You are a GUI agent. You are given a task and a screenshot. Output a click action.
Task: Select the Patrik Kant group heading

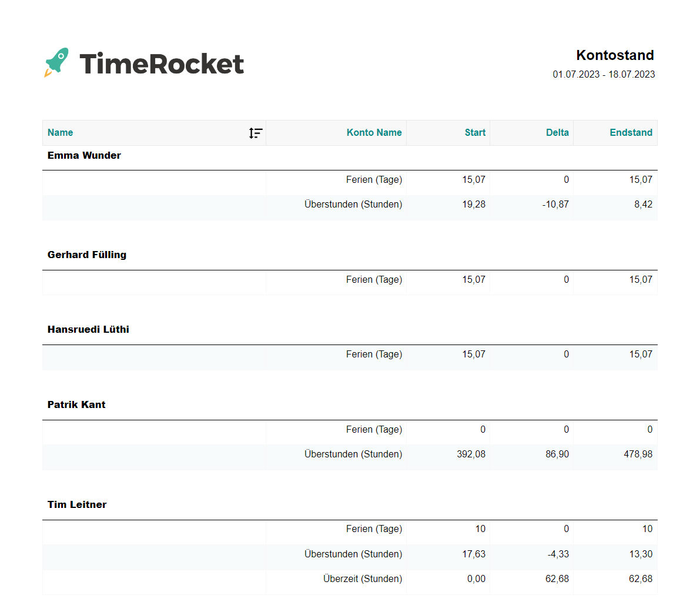point(76,405)
